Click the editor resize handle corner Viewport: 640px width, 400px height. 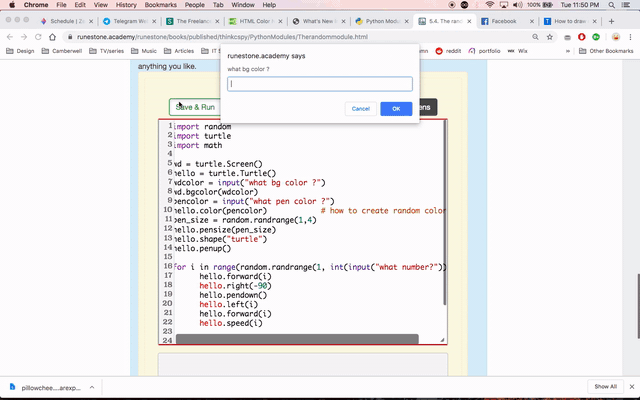point(442,340)
